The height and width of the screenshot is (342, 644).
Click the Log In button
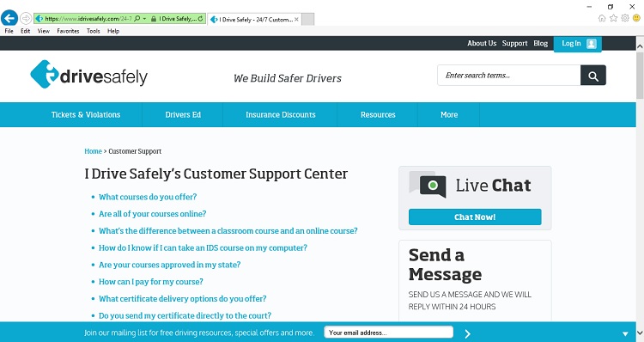(x=578, y=44)
